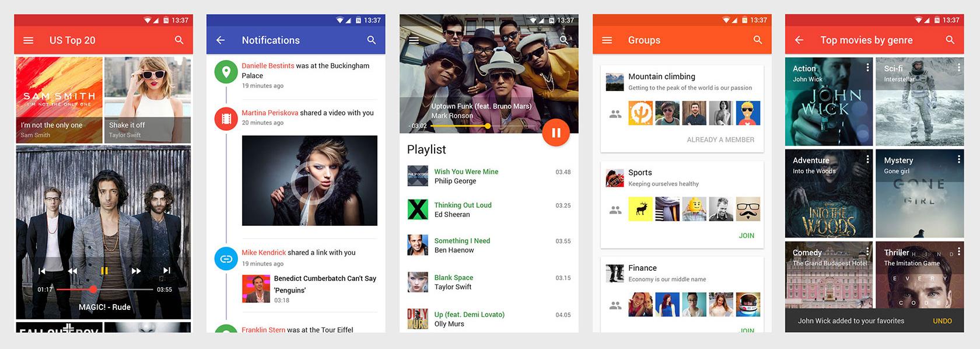Open Franklin Stern profile link
Viewport: 980px width, 349px height.
coord(263,330)
